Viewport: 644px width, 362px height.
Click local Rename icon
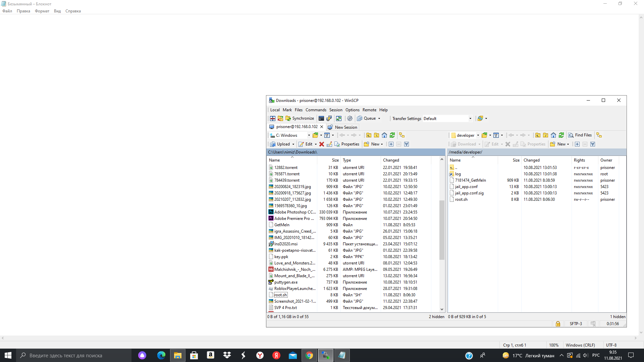329,144
